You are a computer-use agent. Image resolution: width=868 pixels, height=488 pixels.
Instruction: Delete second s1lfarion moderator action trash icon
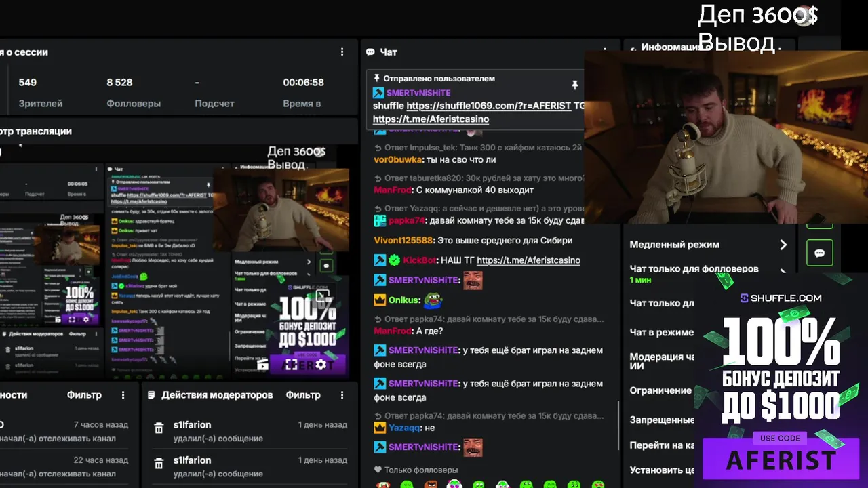(159, 464)
